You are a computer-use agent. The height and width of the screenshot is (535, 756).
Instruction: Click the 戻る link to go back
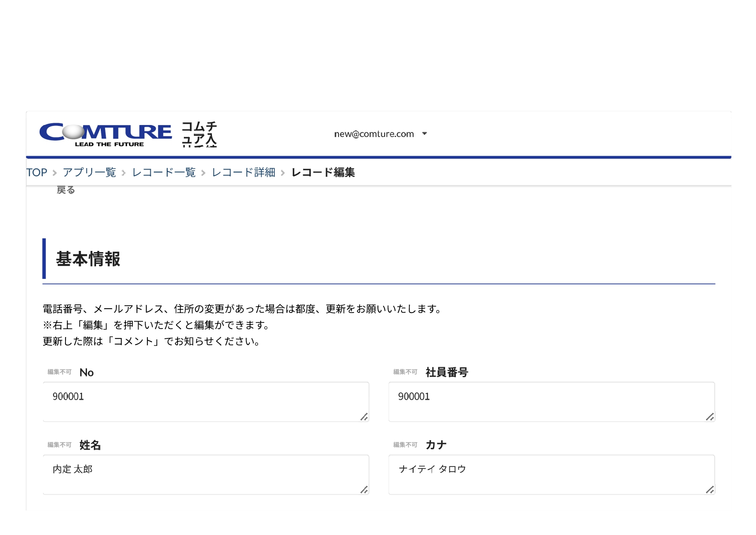click(66, 190)
